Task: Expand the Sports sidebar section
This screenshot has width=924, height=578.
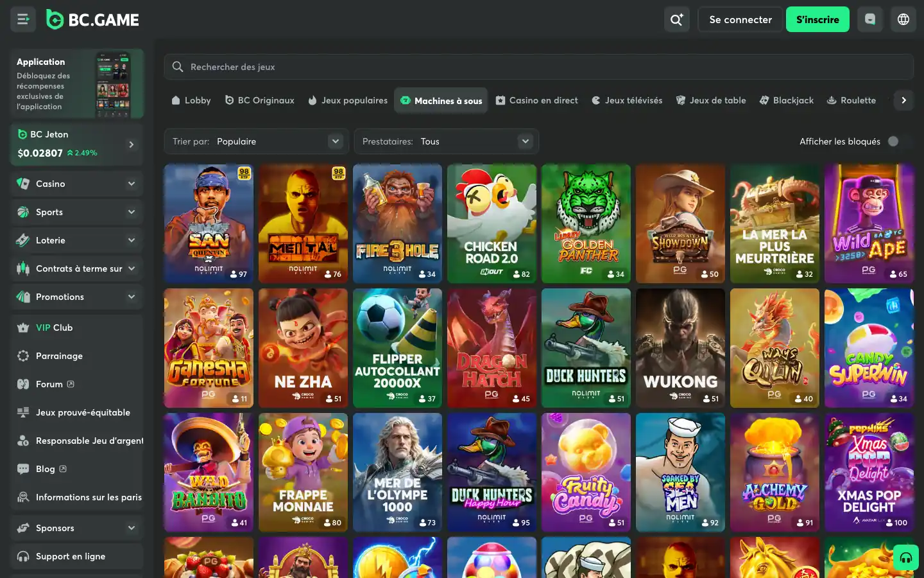Action: [131, 212]
